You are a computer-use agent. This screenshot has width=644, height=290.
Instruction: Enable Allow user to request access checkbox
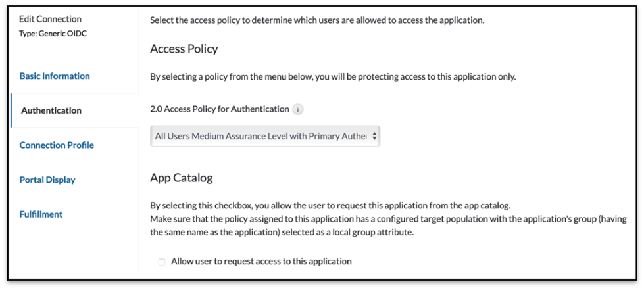click(x=162, y=262)
